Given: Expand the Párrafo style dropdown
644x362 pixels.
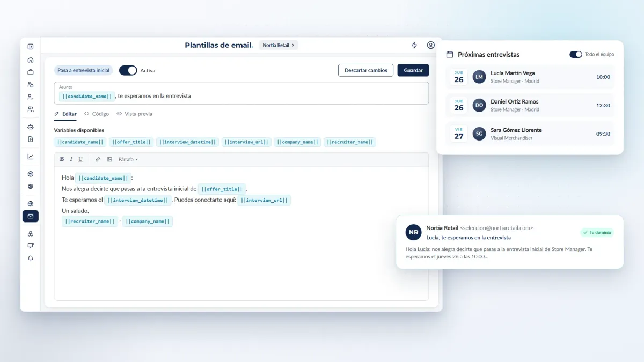Looking at the screenshot, I should tap(128, 159).
